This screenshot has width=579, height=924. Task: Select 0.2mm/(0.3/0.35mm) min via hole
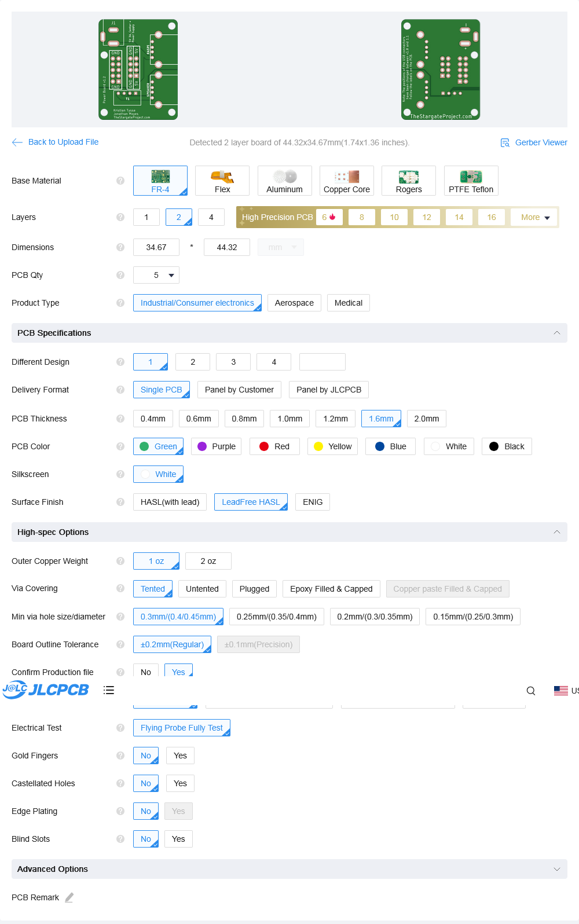[x=375, y=617]
